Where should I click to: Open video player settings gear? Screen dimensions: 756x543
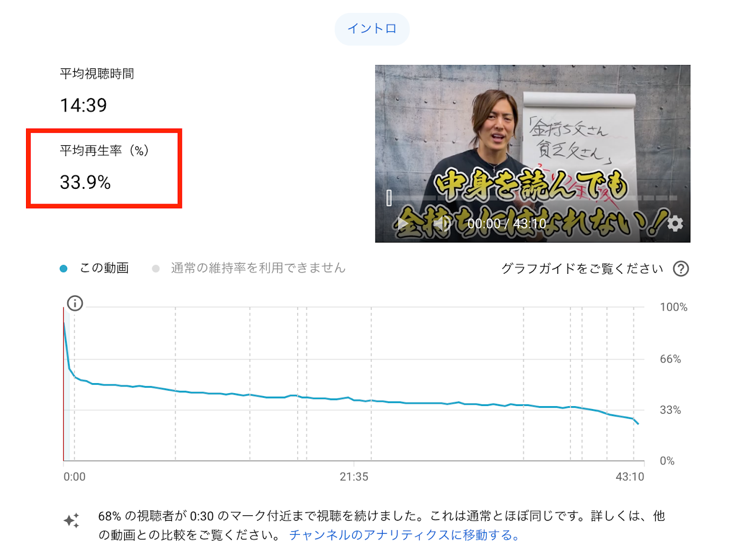coord(675,224)
